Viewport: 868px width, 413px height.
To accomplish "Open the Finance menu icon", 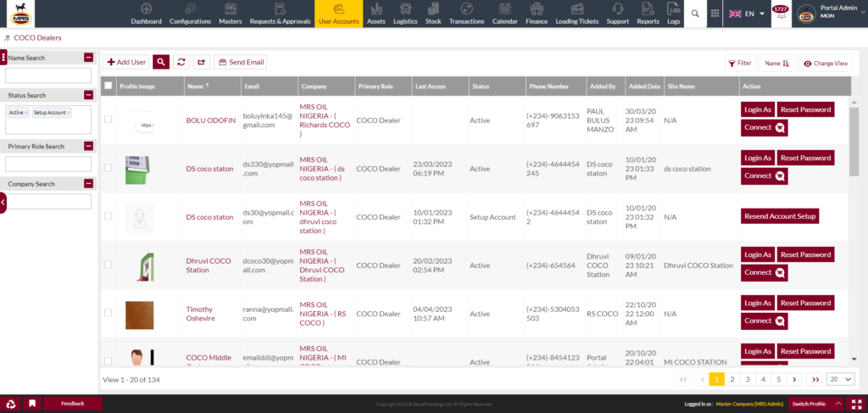I will click(x=536, y=14).
